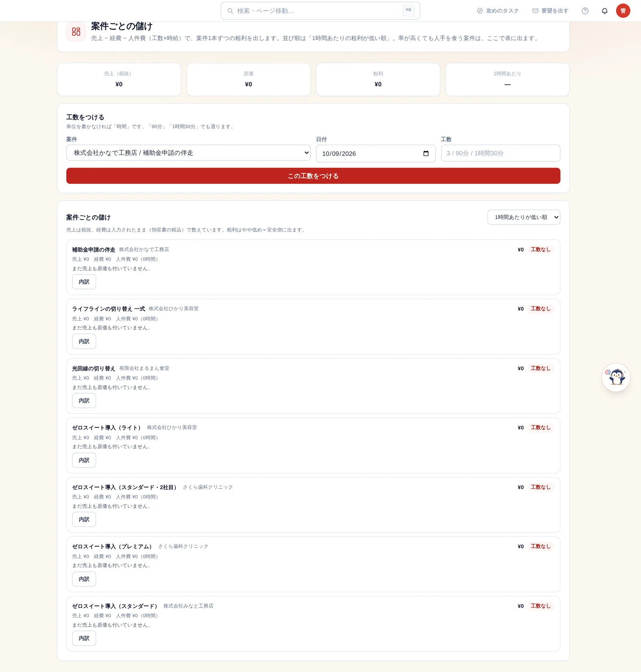This screenshot has width=641, height=672.
Task: Open 内訳 for 光回線の切り替え
Action: pos(84,401)
